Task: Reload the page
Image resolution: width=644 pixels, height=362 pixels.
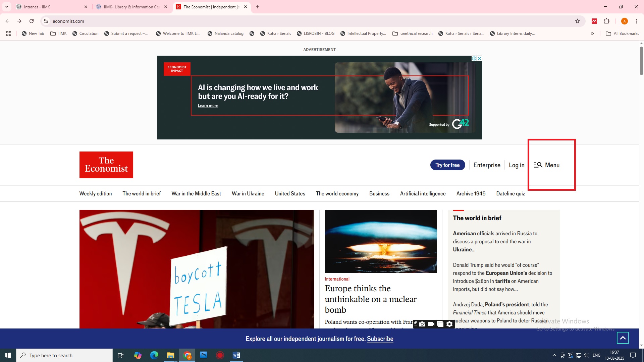Action: [x=32, y=21]
